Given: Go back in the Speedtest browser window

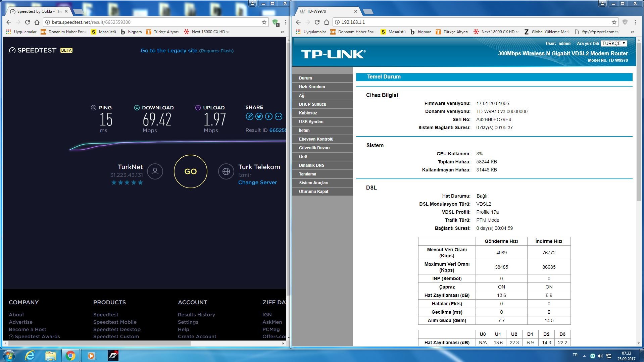Looking at the screenshot, I should click(x=9, y=22).
